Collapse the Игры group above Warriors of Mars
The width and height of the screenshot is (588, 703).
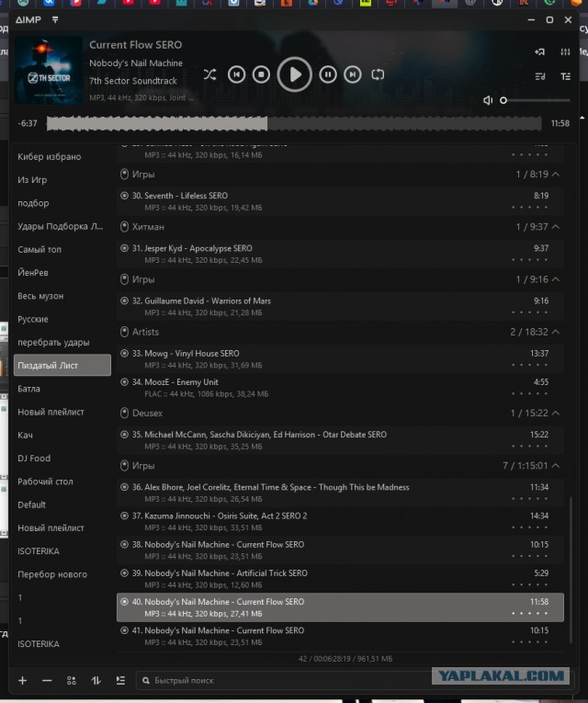click(x=556, y=279)
